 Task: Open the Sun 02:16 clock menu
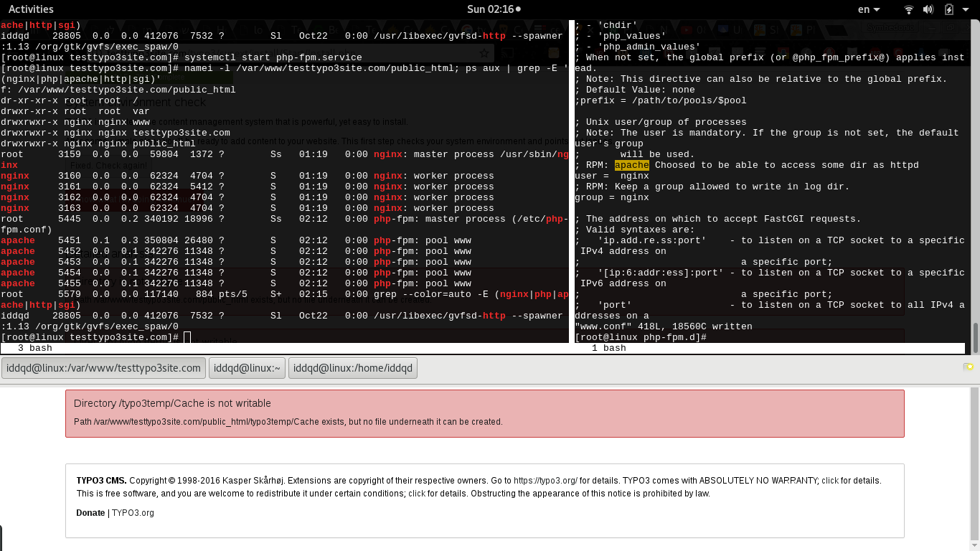(494, 9)
